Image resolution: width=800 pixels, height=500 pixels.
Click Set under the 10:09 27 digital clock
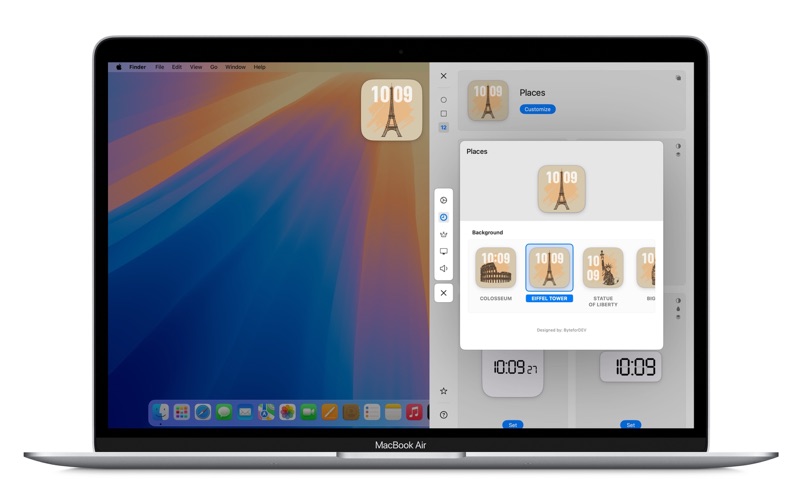[513, 424]
